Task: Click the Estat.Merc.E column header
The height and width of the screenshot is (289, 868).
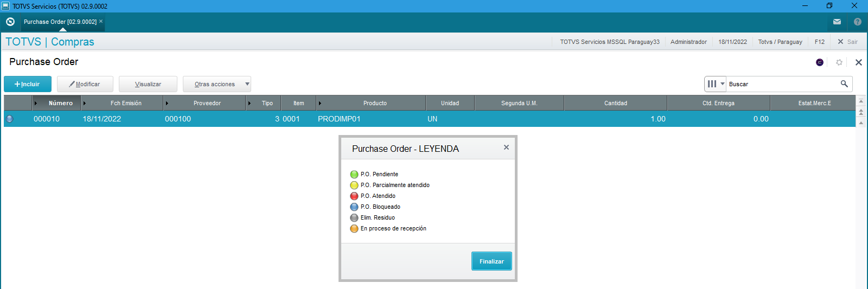Action: coord(813,103)
